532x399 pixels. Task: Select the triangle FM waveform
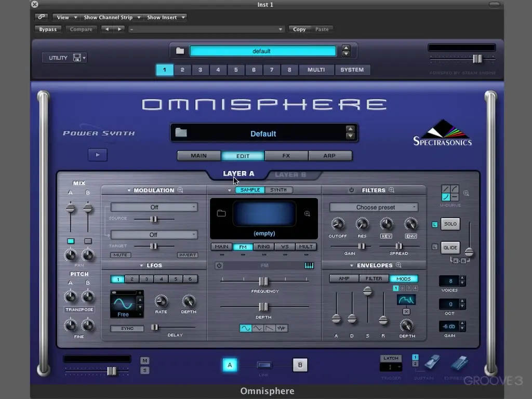258,328
